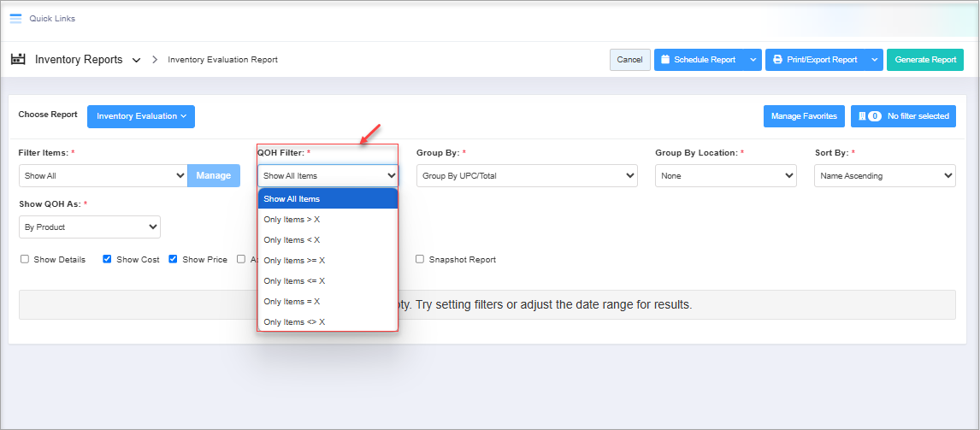Open the Inventory Evaluation report chooser
Image resolution: width=980 pixels, height=430 pixels.
coord(141,116)
